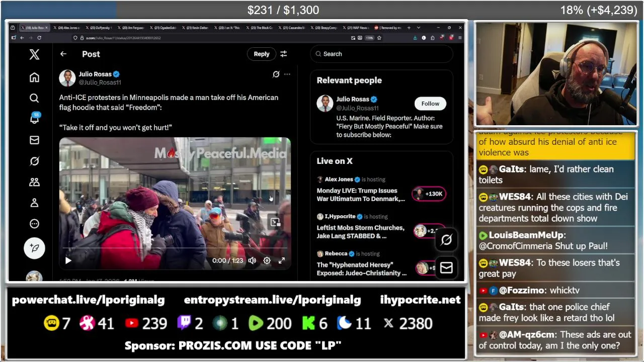Viewport: 644px width, 362px height.
Task: Click the streamer webcam feed
Action: point(556,73)
